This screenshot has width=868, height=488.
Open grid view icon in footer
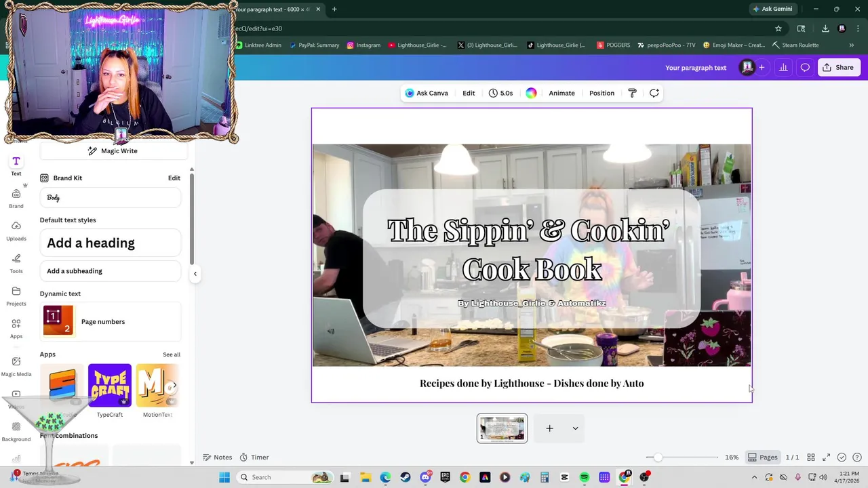click(811, 457)
